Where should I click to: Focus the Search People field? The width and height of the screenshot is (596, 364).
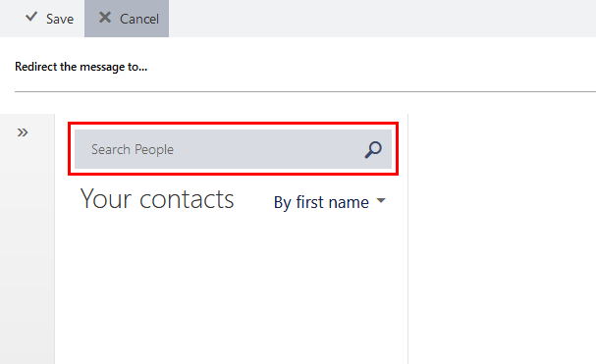pyautogui.click(x=233, y=149)
